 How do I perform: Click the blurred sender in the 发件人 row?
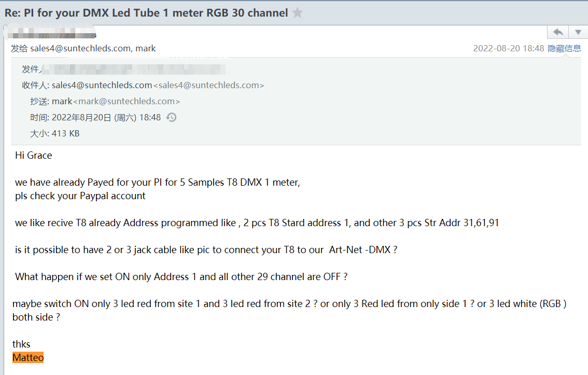135,69
